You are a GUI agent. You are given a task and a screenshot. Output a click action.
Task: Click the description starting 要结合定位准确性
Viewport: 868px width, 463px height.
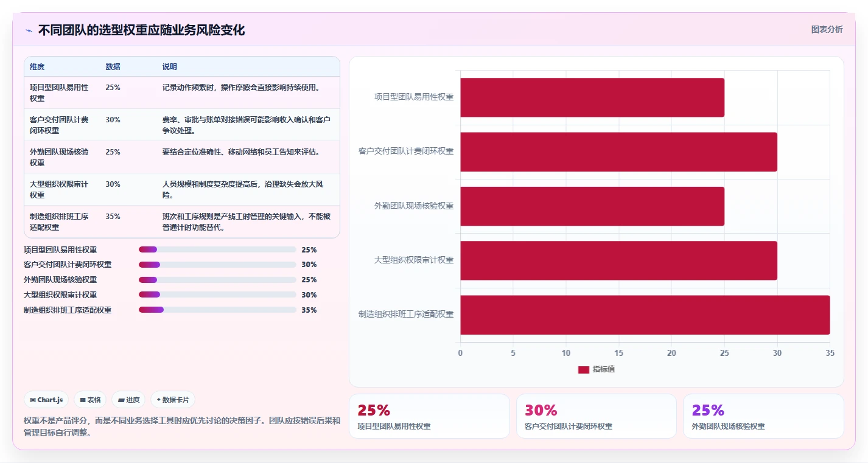(241, 152)
